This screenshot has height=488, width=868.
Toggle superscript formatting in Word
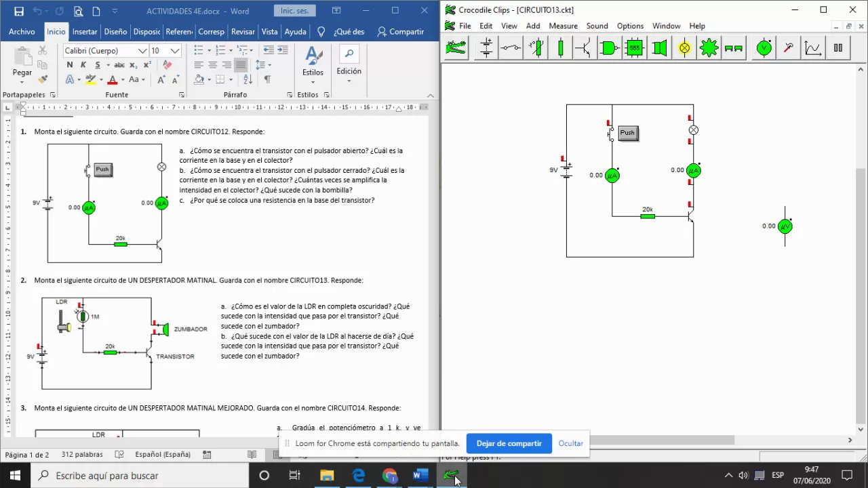click(147, 65)
